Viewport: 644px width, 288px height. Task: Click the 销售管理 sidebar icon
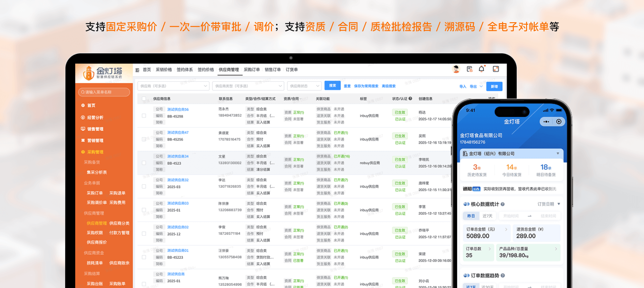(x=83, y=129)
